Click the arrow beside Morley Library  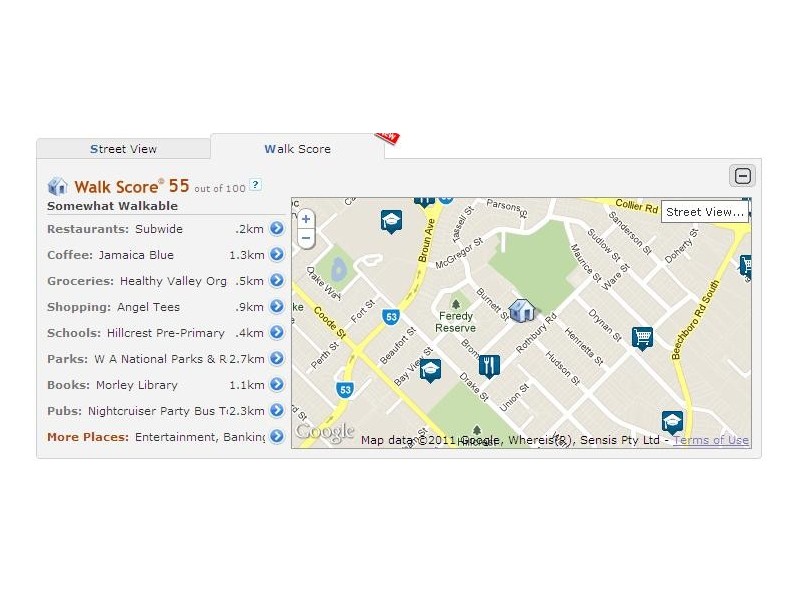pos(277,385)
